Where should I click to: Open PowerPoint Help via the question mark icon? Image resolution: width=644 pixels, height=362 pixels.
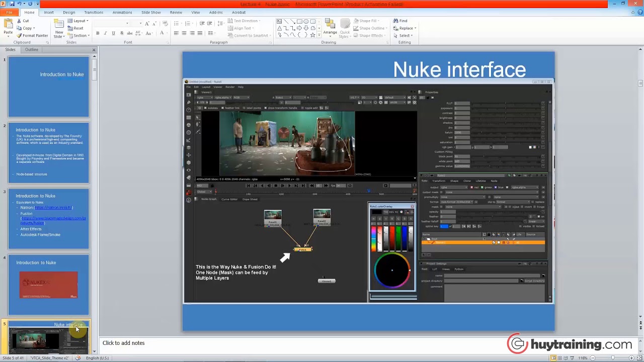[x=639, y=12]
